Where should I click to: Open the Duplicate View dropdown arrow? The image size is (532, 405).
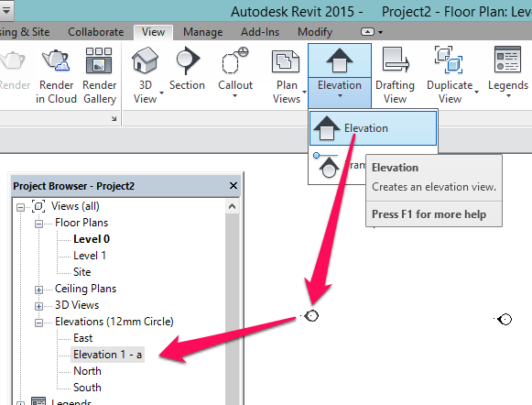click(477, 92)
